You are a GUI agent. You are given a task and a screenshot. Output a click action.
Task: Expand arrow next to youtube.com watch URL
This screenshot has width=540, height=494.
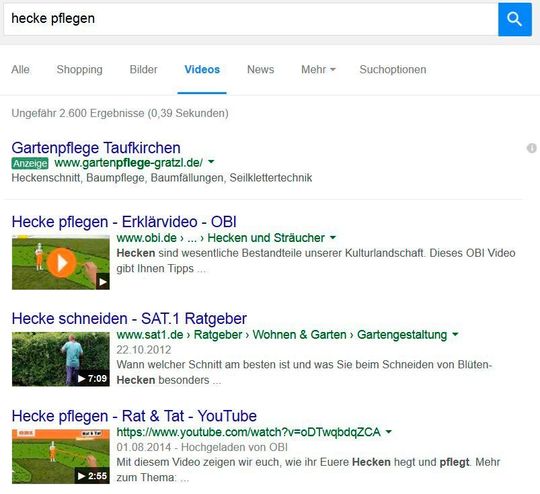click(388, 432)
